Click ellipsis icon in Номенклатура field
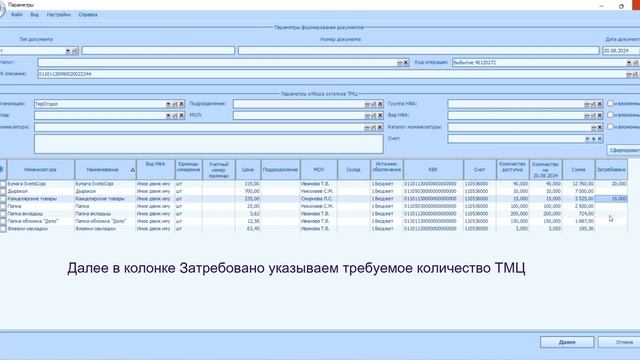The width and height of the screenshot is (640, 360). pos(367,128)
